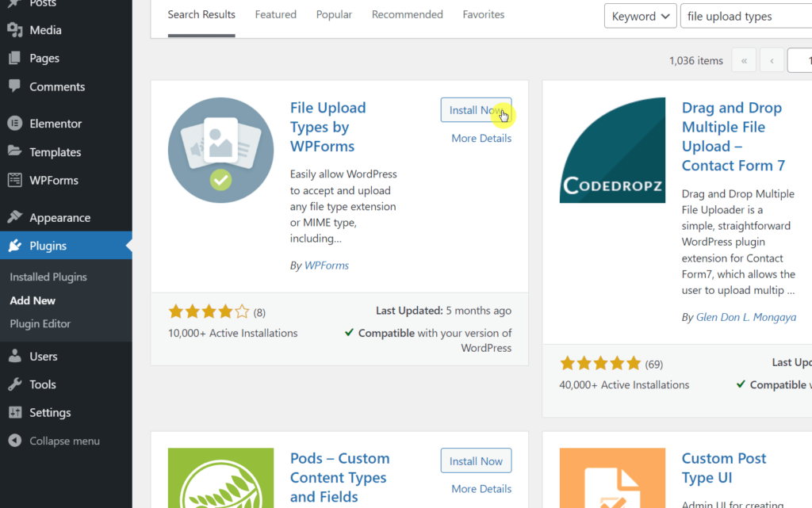
Task: Click the Codedropz plugin logo image
Action: 612,150
